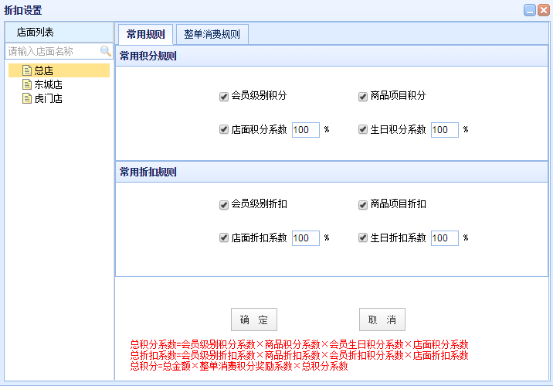This screenshot has width=554, height=386.
Task: Click the red 总积分系数 formula line
Action: point(299,344)
